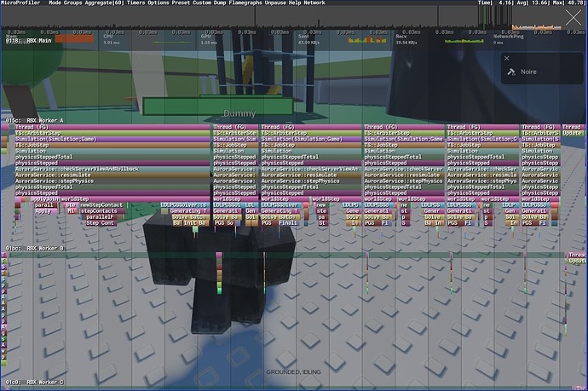Close the MicroProfiler with the large X
The height and width of the screenshot is (391, 588).
click(x=574, y=18)
